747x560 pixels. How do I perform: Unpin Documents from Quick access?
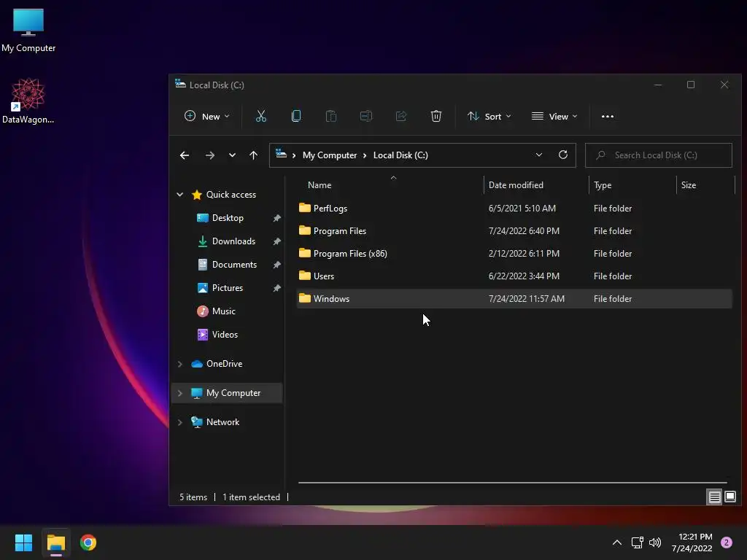pyautogui.click(x=276, y=265)
